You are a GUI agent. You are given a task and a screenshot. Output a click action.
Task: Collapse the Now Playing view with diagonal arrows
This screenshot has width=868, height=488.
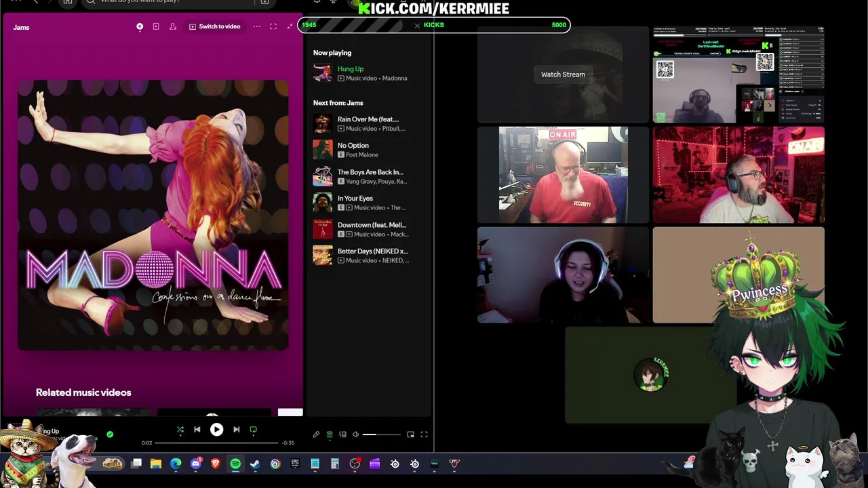(x=290, y=26)
